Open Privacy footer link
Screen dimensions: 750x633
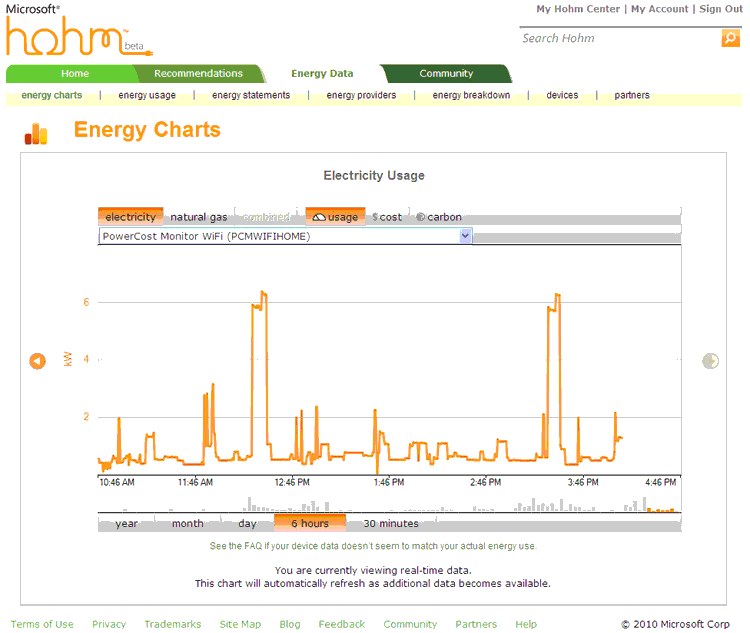tap(109, 624)
